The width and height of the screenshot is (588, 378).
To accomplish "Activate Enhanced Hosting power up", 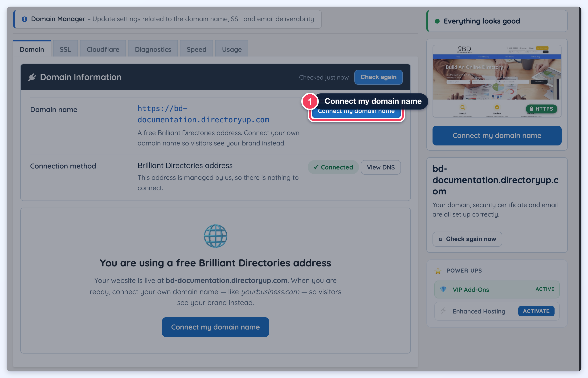I will tap(536, 311).
